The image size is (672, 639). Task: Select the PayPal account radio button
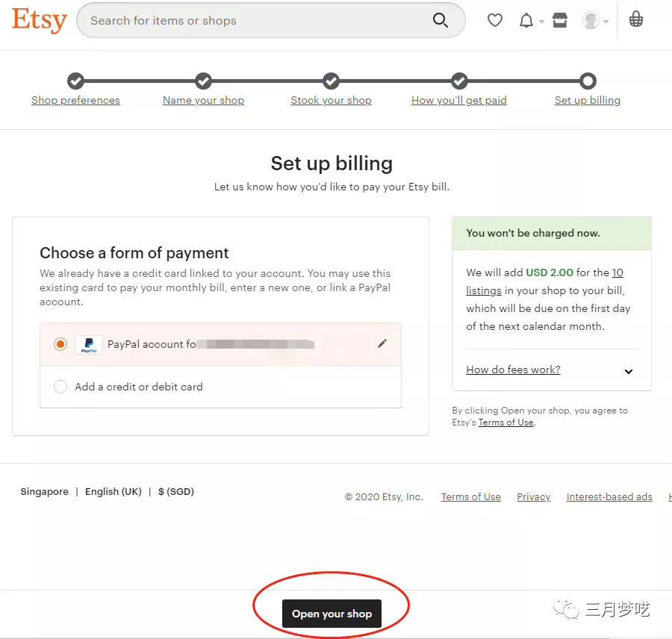60,344
